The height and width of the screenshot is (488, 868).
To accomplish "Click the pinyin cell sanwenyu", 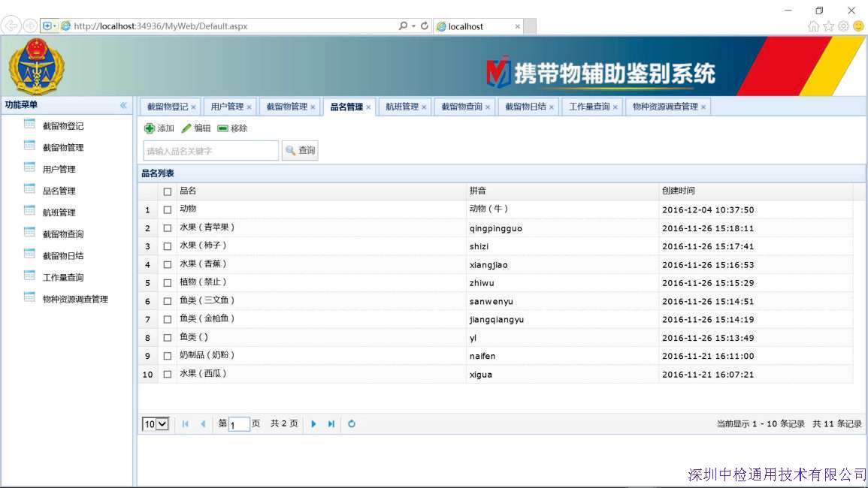I will pyautogui.click(x=491, y=302).
